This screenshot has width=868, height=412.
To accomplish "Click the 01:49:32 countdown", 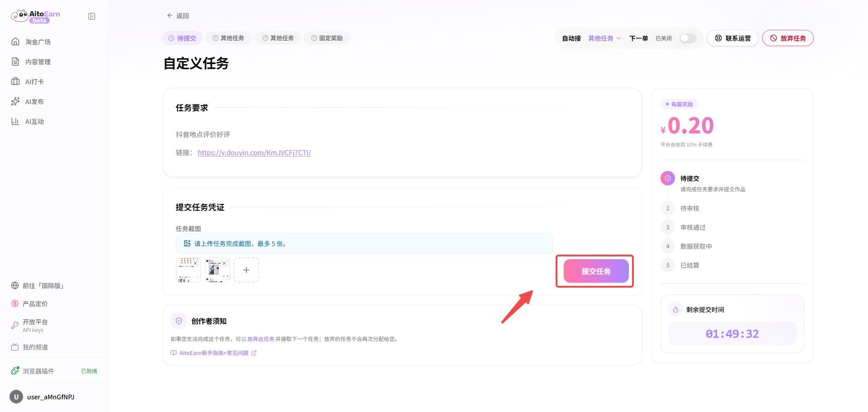I will tap(732, 334).
